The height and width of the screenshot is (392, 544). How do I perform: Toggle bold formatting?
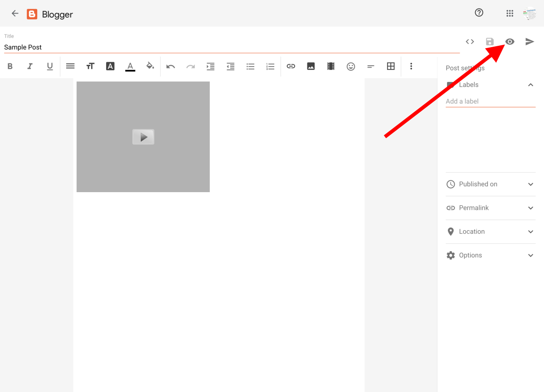[x=10, y=66]
